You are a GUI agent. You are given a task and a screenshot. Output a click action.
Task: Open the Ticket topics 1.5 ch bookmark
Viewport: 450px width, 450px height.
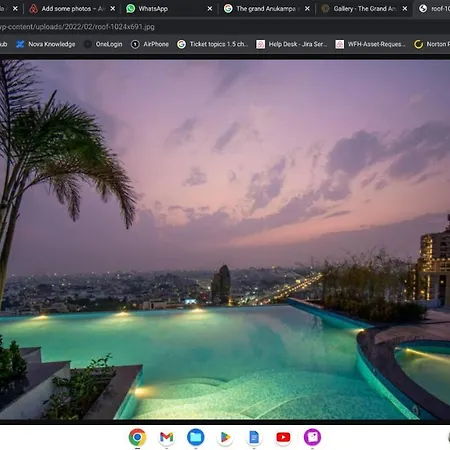tap(212, 44)
